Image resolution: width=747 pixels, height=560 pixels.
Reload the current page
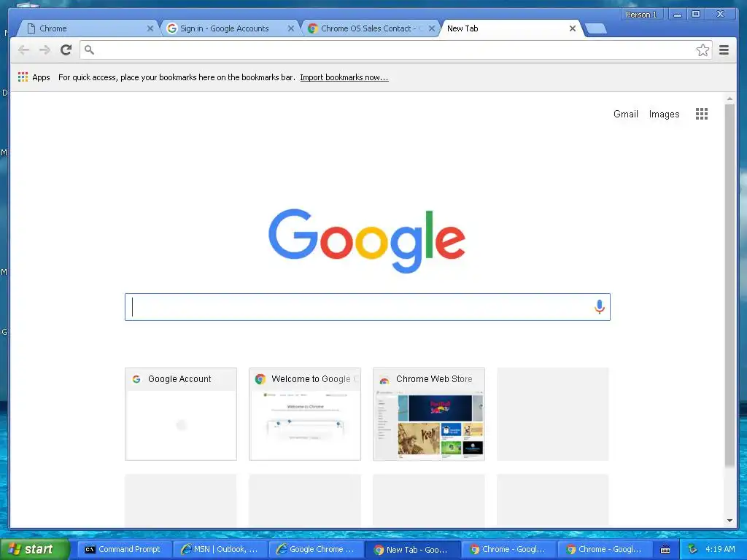[x=66, y=50]
